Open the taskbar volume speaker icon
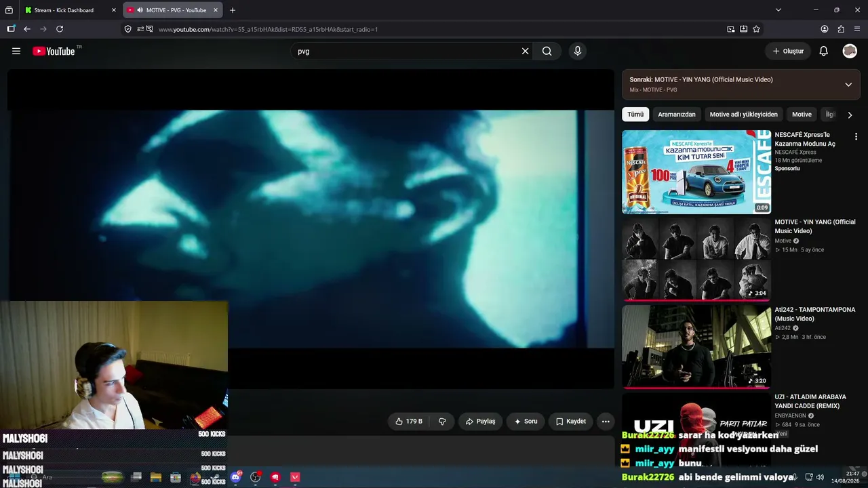Image resolution: width=868 pixels, height=488 pixels. [x=819, y=477]
